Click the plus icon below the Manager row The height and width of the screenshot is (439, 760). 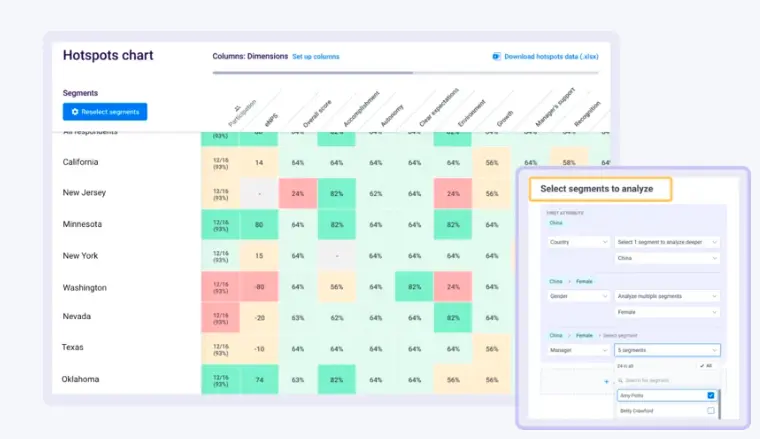[x=606, y=381]
